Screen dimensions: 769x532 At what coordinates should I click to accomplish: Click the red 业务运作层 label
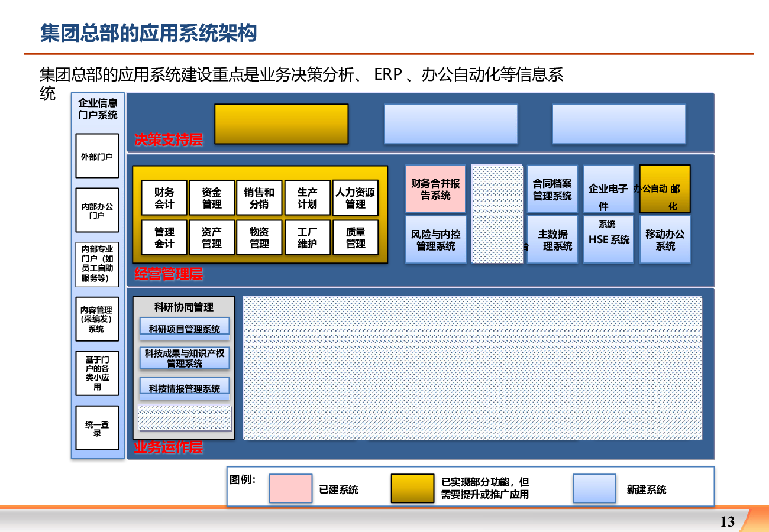click(x=169, y=447)
